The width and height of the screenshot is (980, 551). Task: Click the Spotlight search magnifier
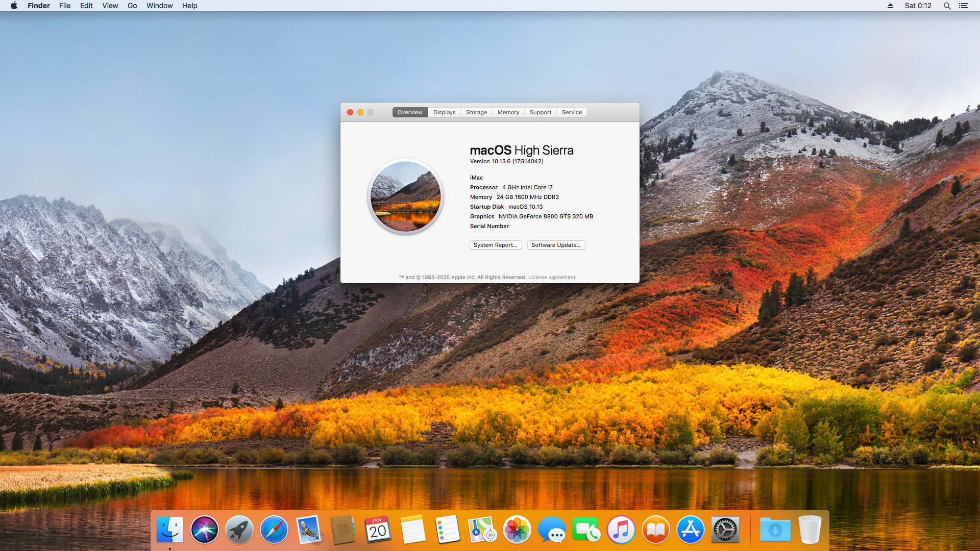947,6
